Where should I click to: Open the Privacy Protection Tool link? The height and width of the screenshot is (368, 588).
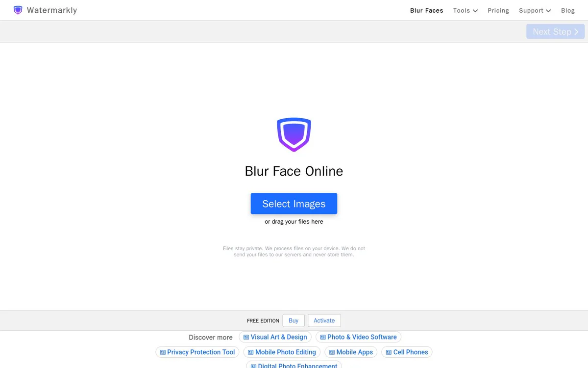point(197,352)
